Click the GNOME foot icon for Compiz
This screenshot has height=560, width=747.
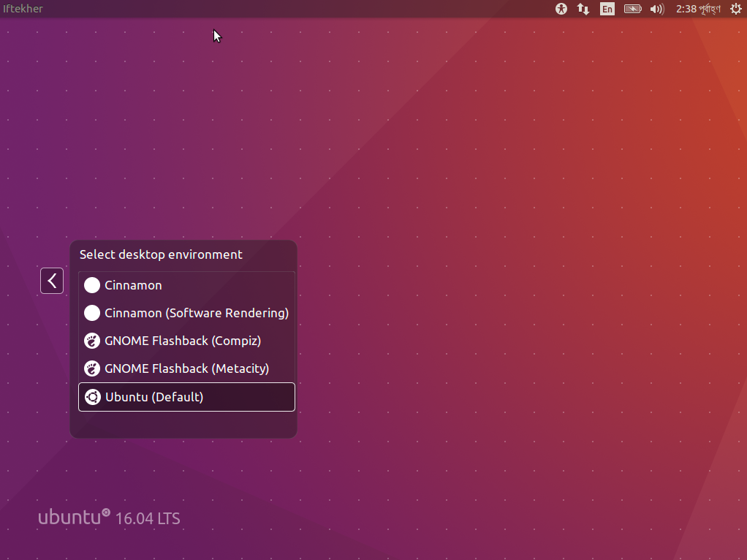pos(92,341)
